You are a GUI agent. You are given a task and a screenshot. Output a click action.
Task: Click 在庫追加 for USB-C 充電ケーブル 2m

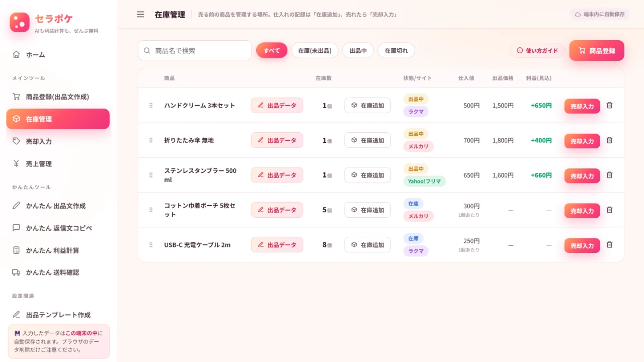coord(367,245)
